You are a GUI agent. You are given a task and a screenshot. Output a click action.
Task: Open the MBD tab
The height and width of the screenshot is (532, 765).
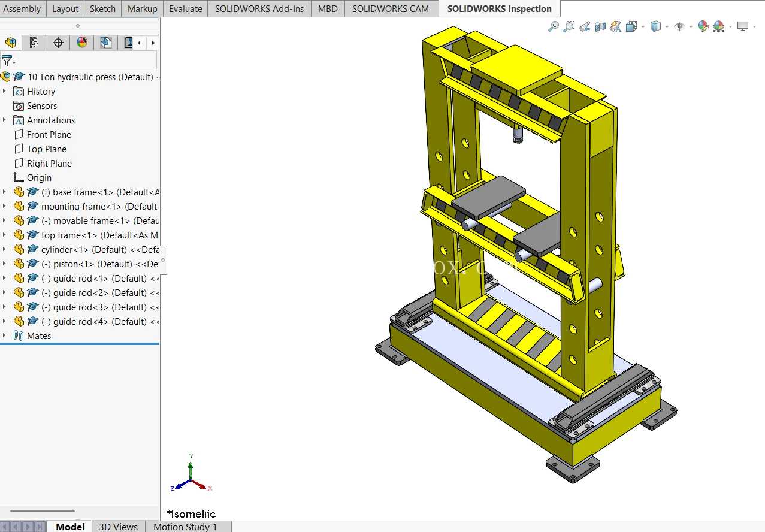[328, 8]
